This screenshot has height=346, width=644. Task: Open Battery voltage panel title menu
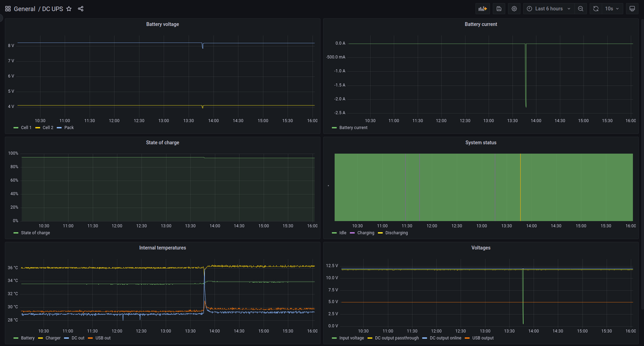tap(163, 24)
